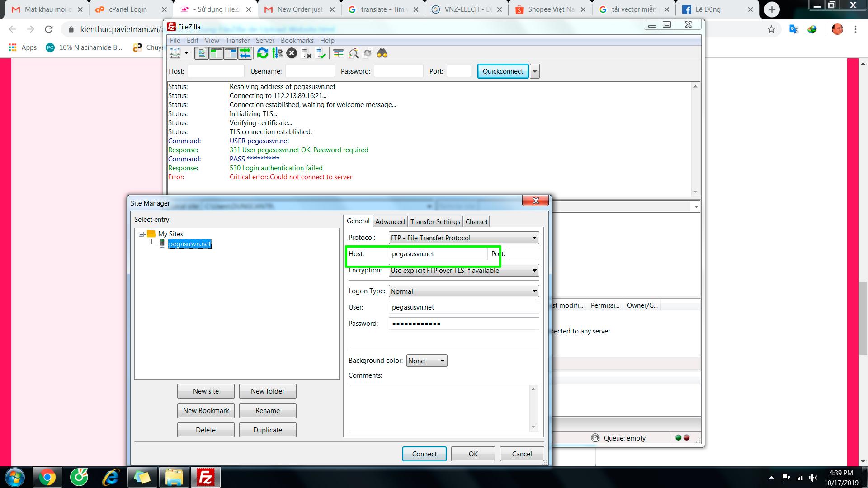Open the Encryption dropdown
868x488 pixels.
point(464,270)
